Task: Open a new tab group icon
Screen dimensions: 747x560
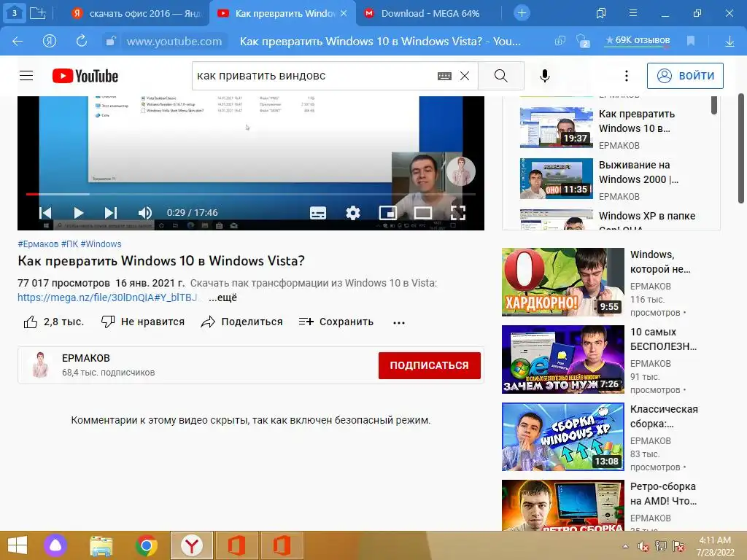Action: [38, 13]
